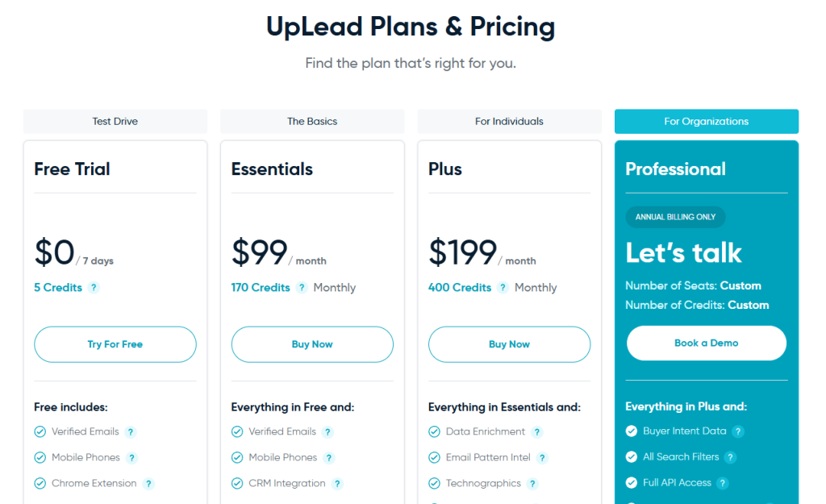The height and width of the screenshot is (504, 826).
Task: Click All Search Filters checkmark icon
Action: [632, 457]
